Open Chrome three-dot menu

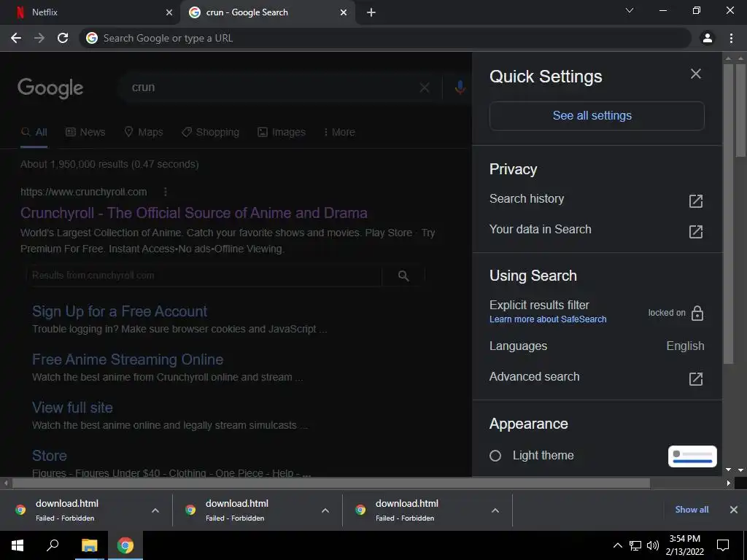(x=731, y=38)
